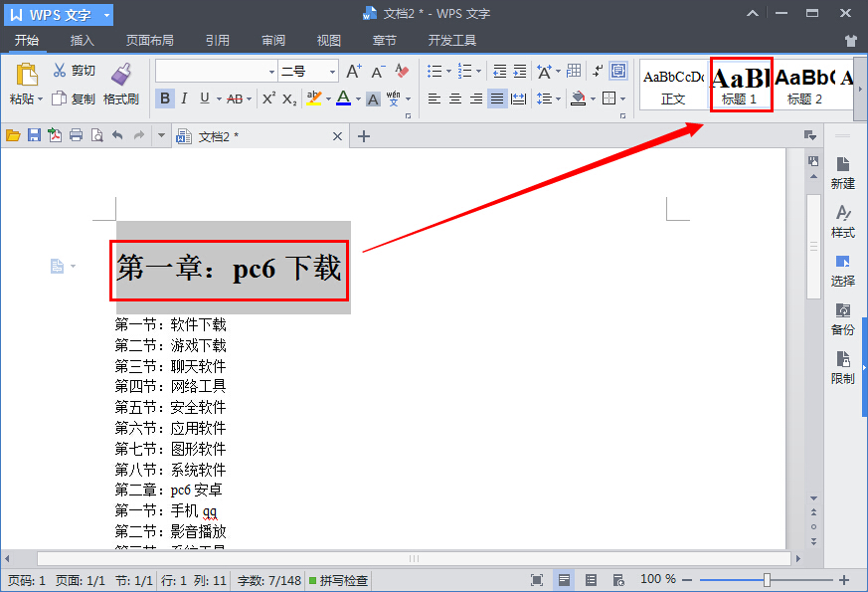Open the 页面布局 (Page Layout) tab
Image resolution: width=868 pixels, height=592 pixels.
point(149,41)
